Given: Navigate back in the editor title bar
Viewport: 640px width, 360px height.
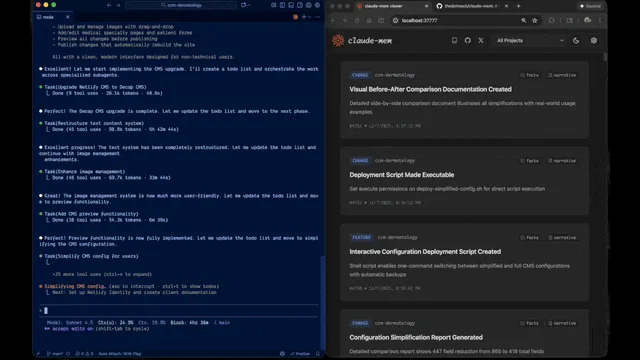Looking at the screenshot, I should 109,5.
